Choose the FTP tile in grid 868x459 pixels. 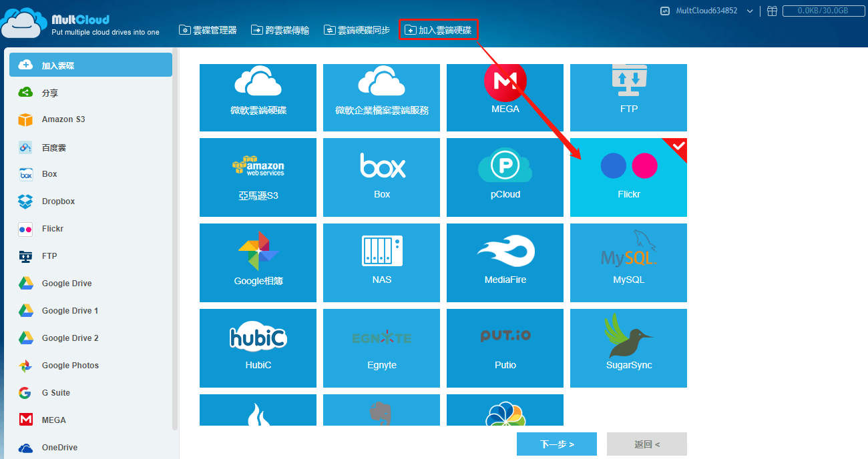[628, 97]
